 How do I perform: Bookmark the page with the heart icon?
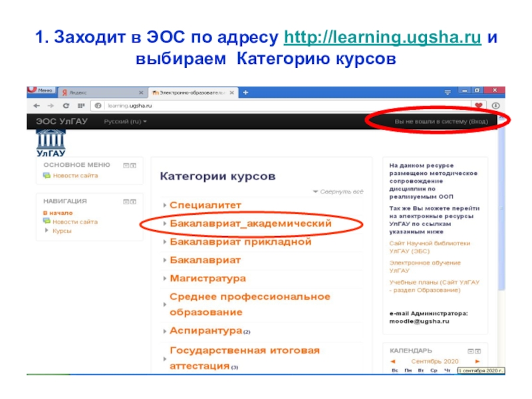(478, 106)
